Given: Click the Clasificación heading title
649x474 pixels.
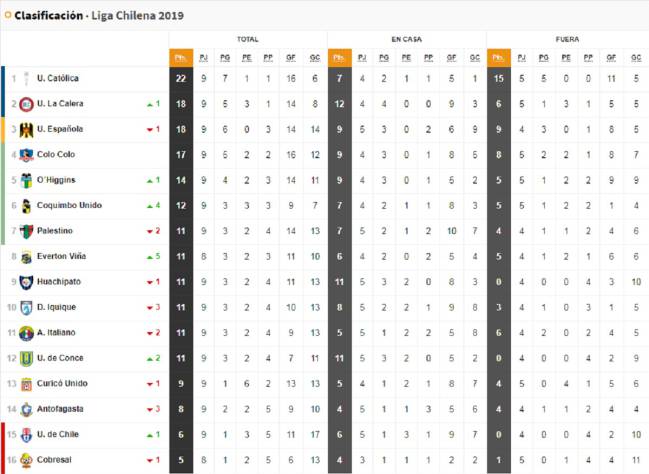Looking at the screenshot, I should coord(48,17).
